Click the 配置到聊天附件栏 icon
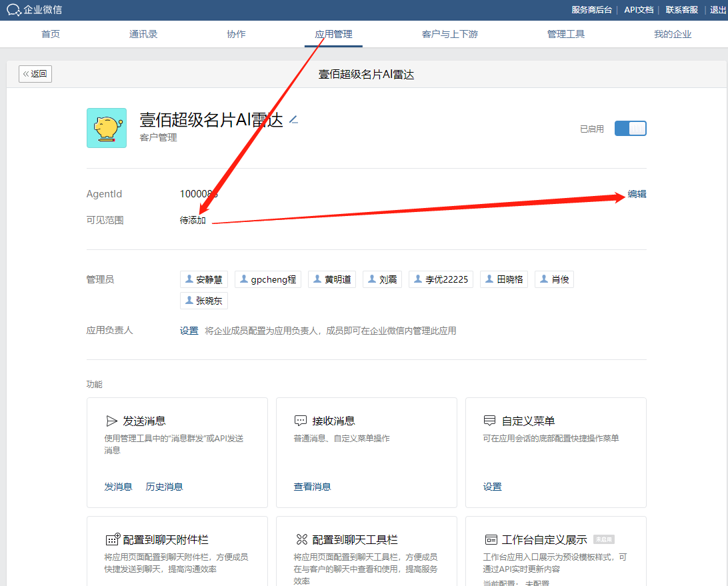The height and width of the screenshot is (586, 728). [x=113, y=539]
